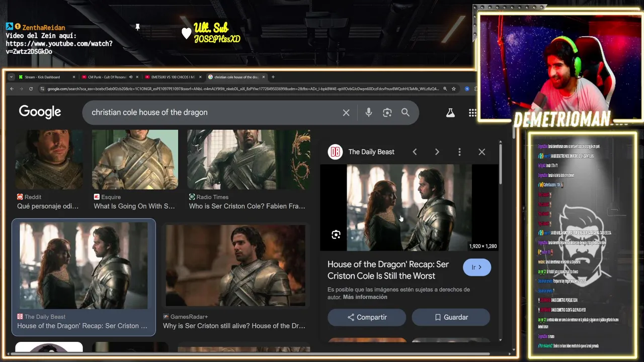Open 'Qué personaje odi...' Reddit title
This screenshot has height=362, width=644.
(x=48, y=206)
